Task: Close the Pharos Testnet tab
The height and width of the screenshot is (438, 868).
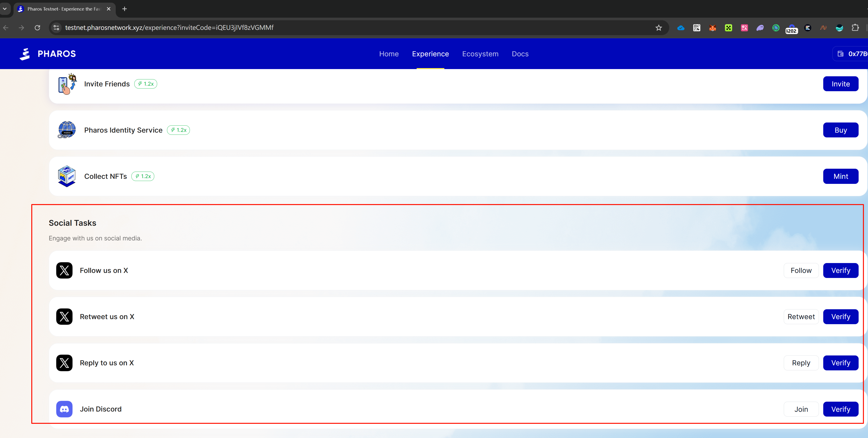Action: pyautogui.click(x=109, y=9)
